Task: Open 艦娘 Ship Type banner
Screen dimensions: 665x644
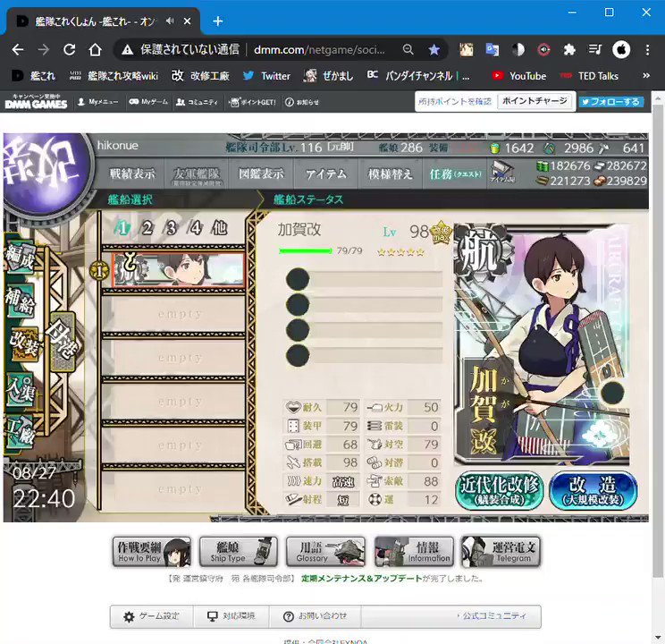Action: (239, 552)
